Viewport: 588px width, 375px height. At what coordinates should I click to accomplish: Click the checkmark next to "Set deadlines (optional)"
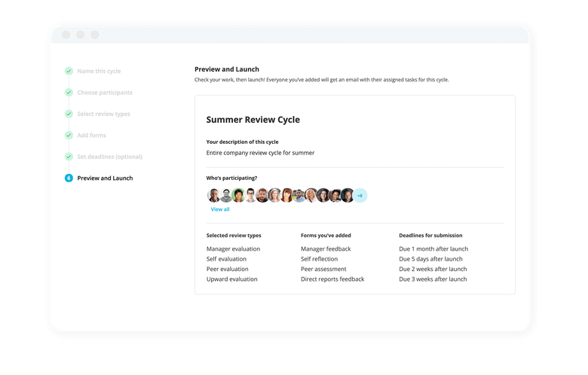pyautogui.click(x=69, y=157)
